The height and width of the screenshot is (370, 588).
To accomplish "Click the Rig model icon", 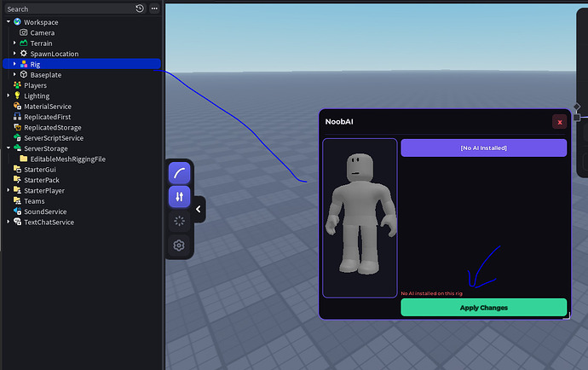I will pyautogui.click(x=24, y=64).
